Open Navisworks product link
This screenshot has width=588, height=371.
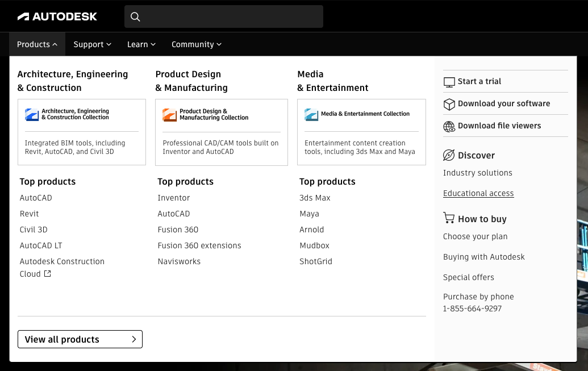coord(179,261)
